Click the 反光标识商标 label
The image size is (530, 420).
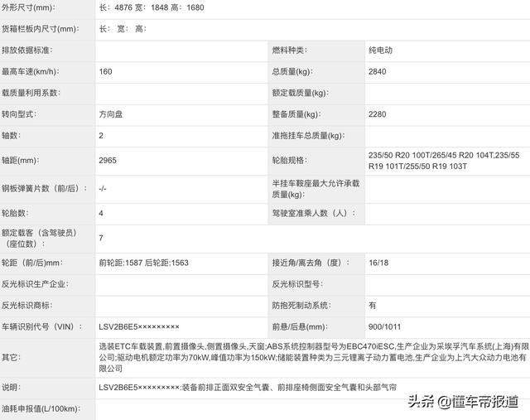click(27, 306)
